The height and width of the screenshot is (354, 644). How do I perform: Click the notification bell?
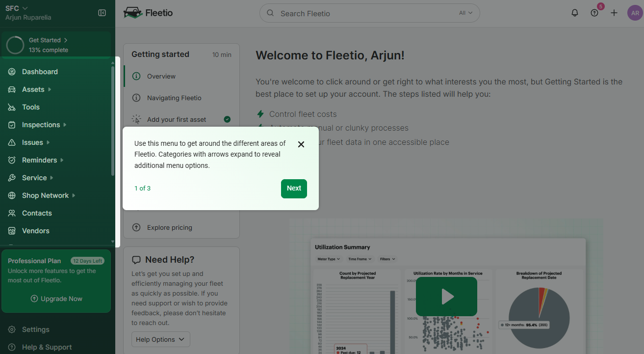tap(574, 13)
